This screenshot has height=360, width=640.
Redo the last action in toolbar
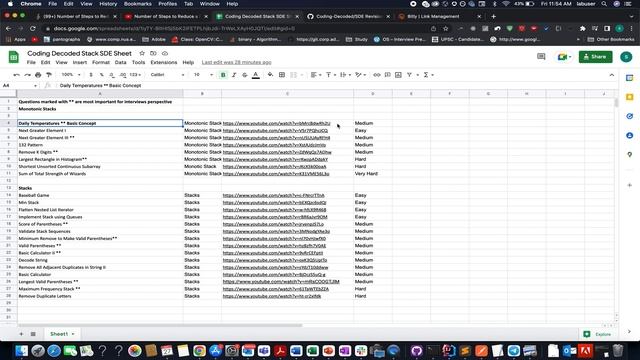tap(27, 75)
